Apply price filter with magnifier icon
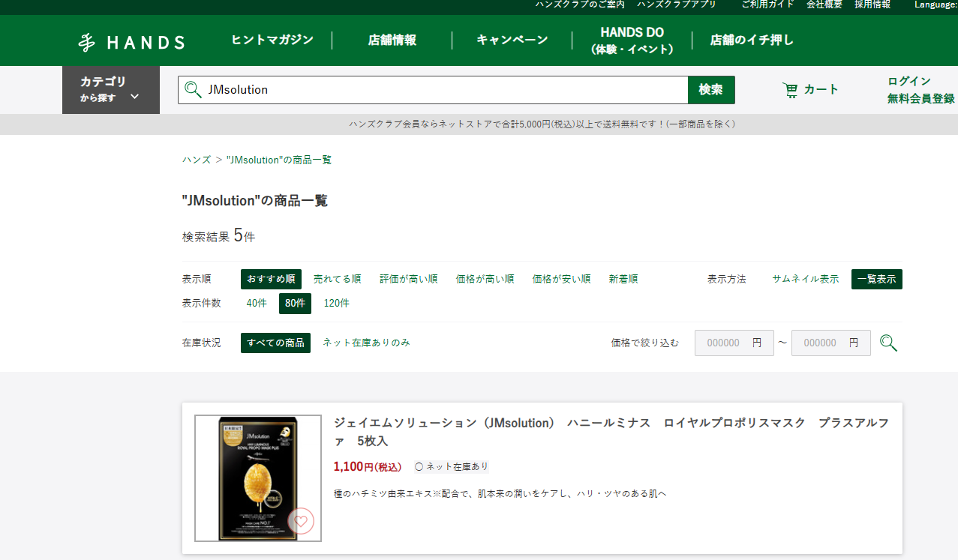This screenshot has width=958, height=560. [x=888, y=343]
